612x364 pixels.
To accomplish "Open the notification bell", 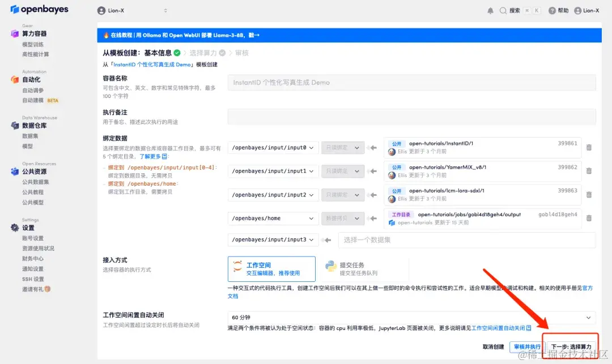I will [490, 11].
